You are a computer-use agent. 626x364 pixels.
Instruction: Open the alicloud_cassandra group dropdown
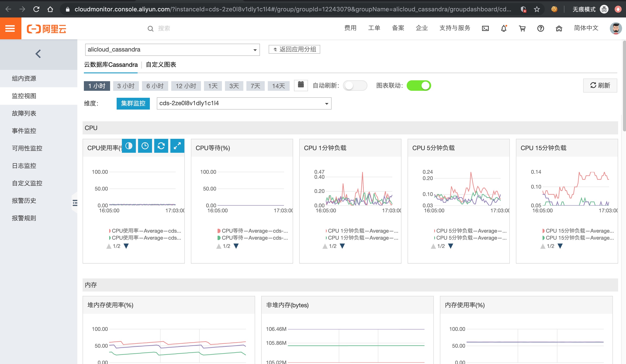coord(172,50)
